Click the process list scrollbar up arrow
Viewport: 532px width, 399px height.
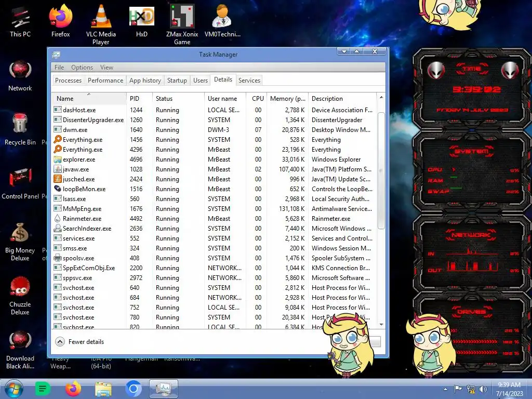(x=381, y=97)
